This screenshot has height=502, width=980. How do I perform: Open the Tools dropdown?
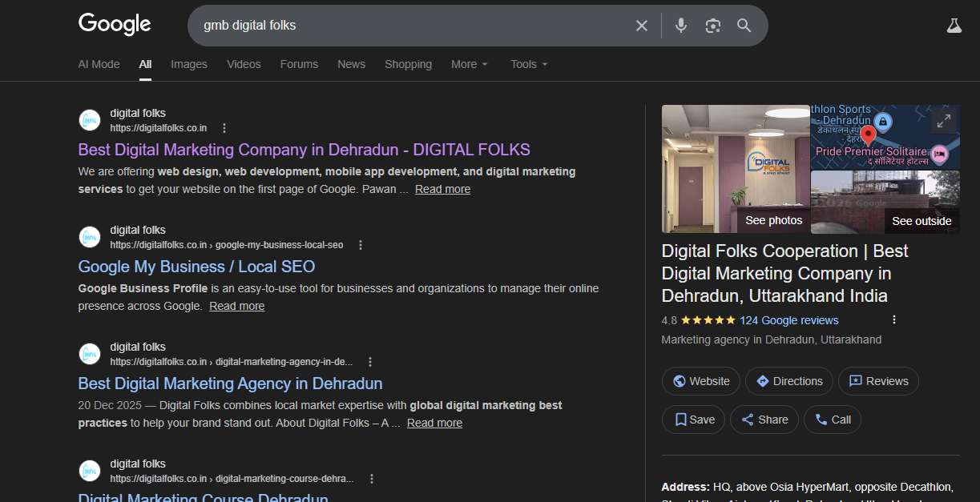tap(529, 64)
